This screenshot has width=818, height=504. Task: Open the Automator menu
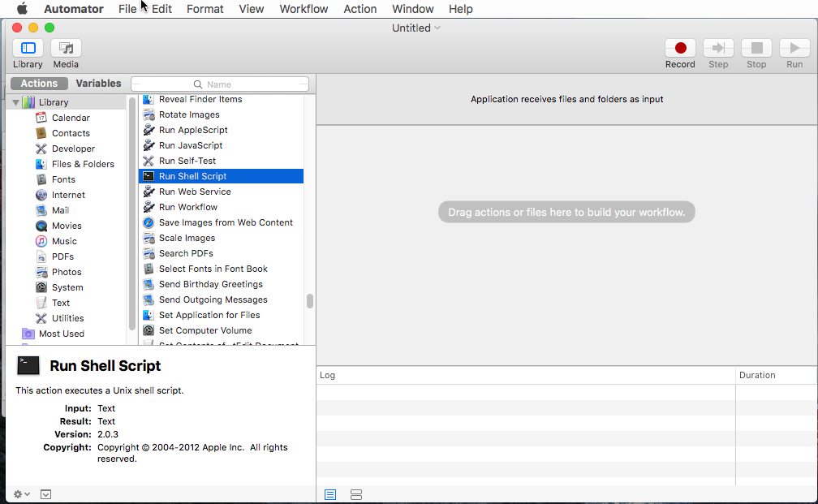[74, 9]
